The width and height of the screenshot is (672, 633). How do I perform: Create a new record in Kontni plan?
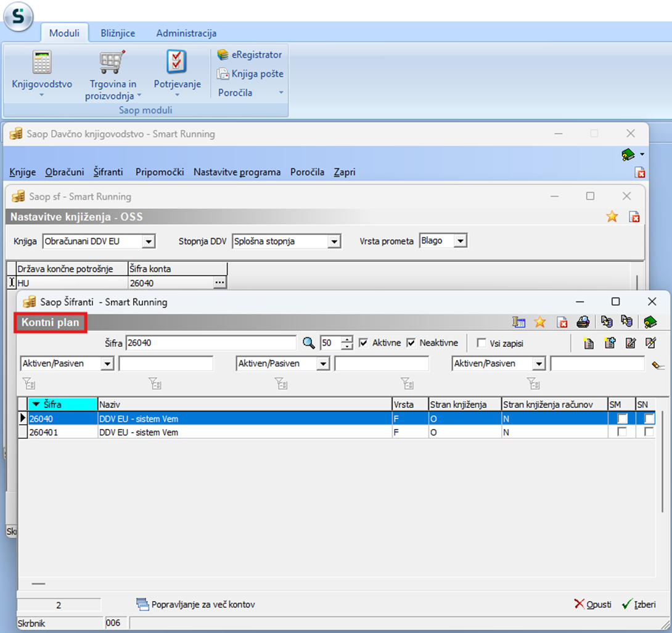(x=589, y=343)
